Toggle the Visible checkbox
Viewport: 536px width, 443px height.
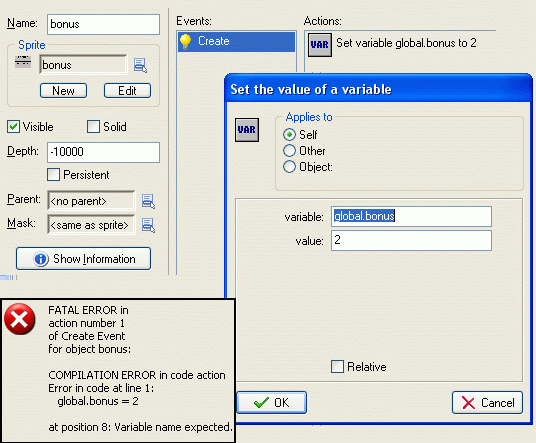click(x=13, y=127)
